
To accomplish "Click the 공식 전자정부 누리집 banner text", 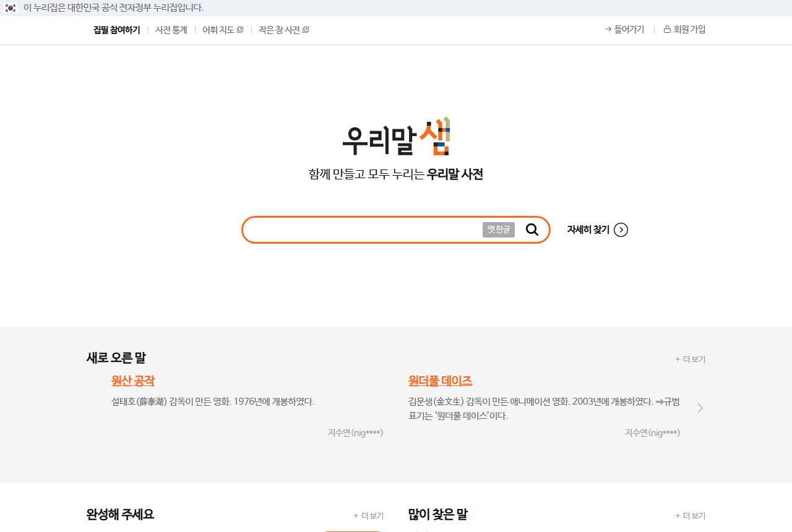I will click(x=113, y=8).
